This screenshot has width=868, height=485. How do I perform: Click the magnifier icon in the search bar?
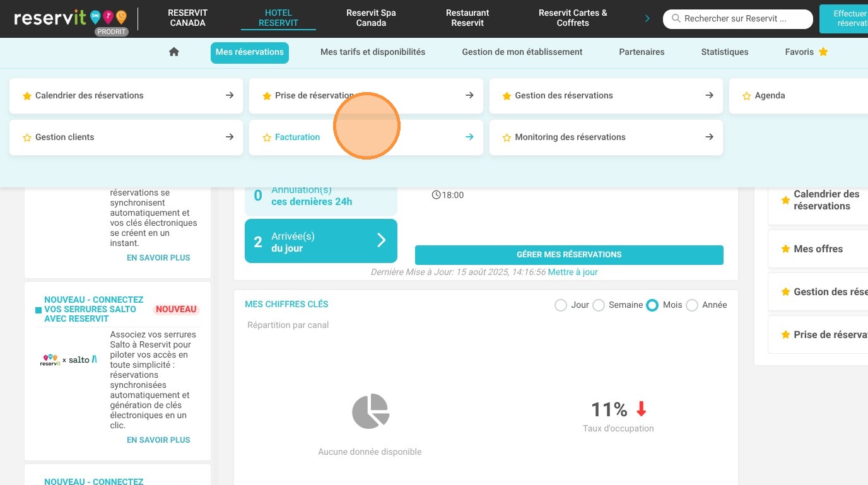coord(676,19)
